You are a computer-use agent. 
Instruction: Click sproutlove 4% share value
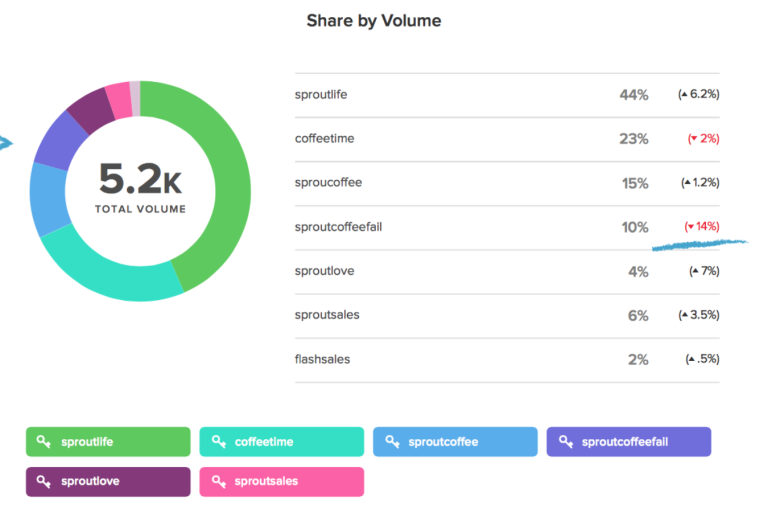point(638,272)
